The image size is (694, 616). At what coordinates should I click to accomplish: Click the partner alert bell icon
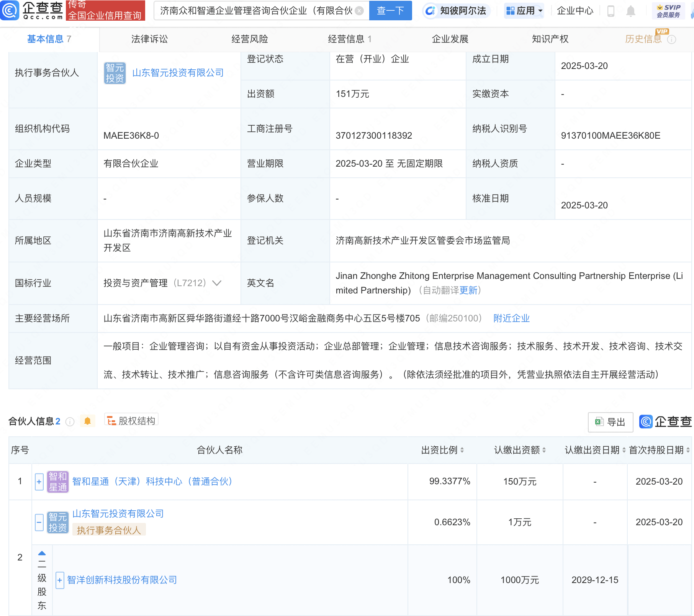(x=87, y=421)
